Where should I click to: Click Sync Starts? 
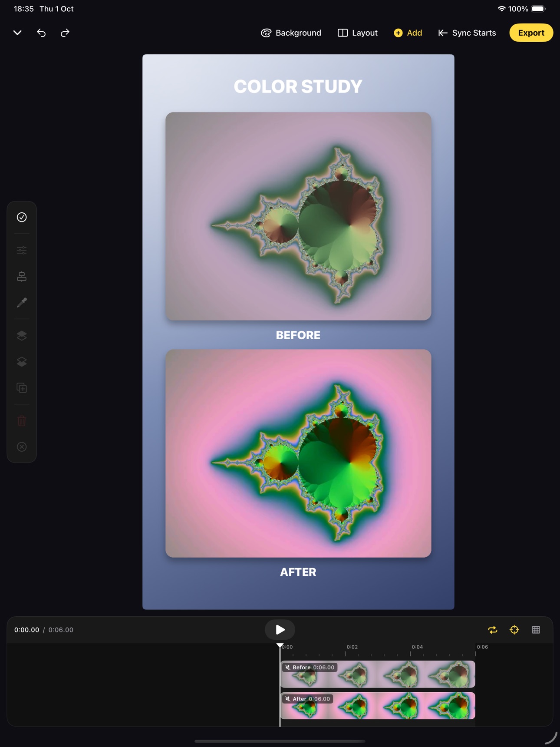[467, 33]
